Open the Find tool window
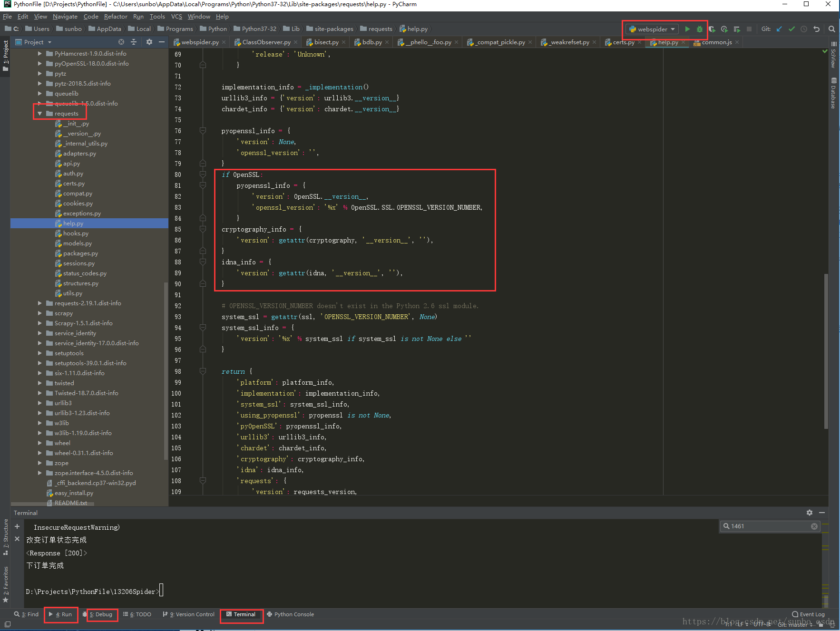The width and height of the screenshot is (840, 631). [x=26, y=614]
